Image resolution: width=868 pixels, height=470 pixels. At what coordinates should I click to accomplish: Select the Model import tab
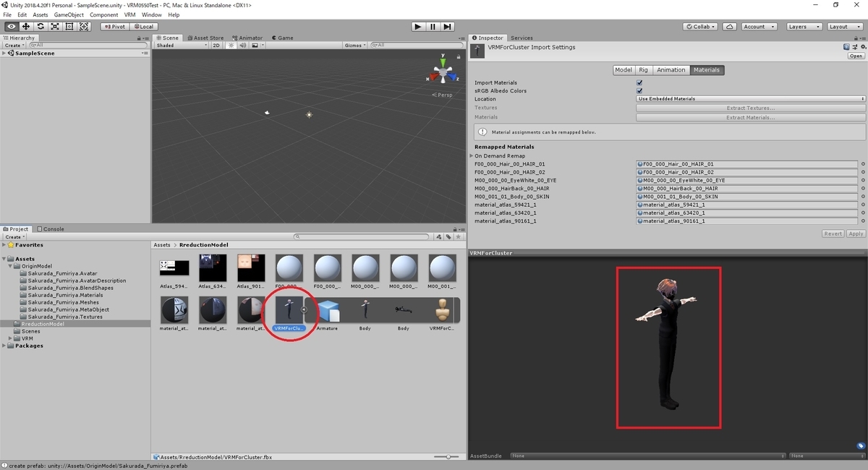tap(623, 70)
